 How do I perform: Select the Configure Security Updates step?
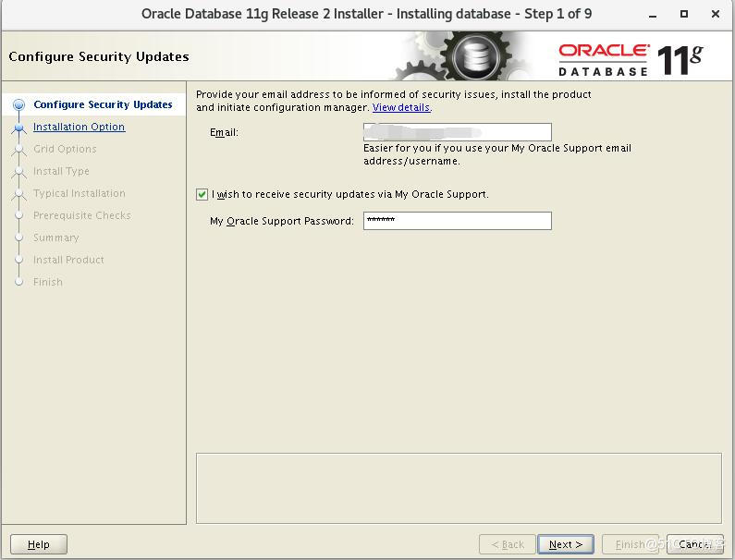coord(103,104)
